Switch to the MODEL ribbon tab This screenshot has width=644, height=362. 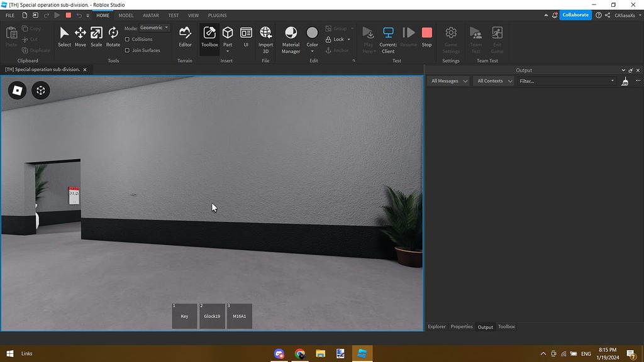pos(126,15)
